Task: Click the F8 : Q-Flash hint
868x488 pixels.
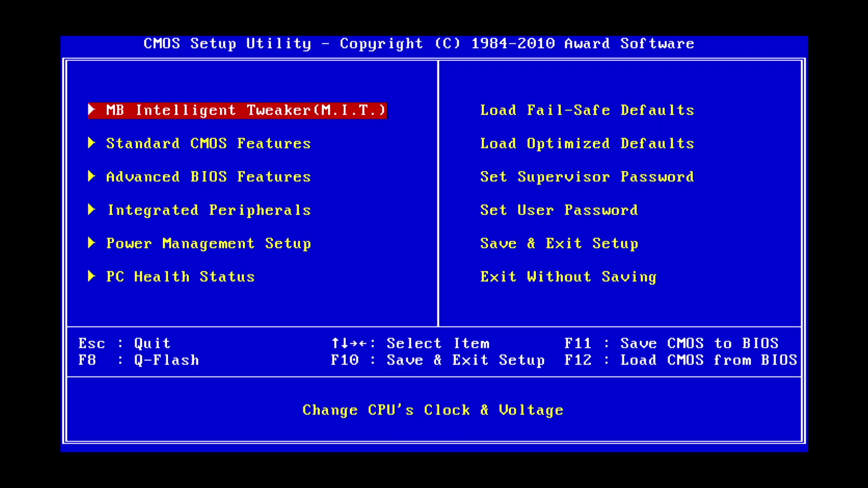Action: click(139, 360)
